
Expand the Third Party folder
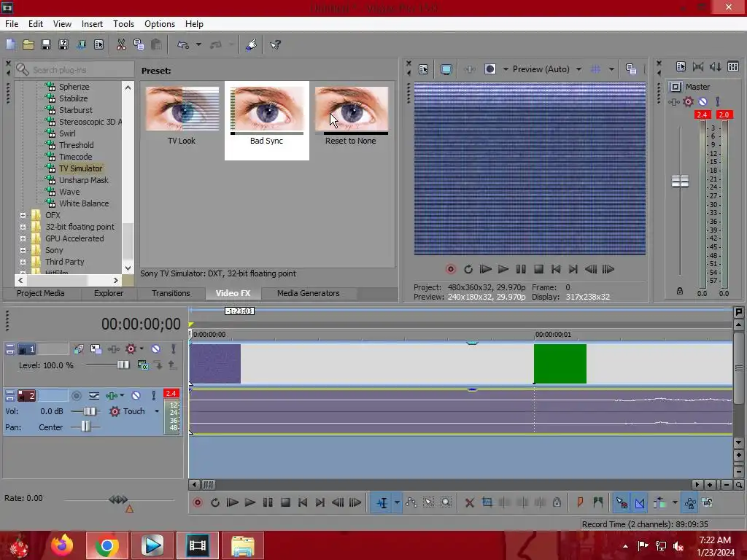[23, 262]
